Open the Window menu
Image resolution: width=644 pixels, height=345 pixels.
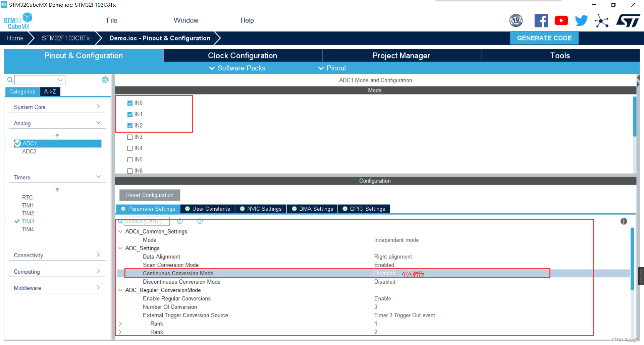186,20
